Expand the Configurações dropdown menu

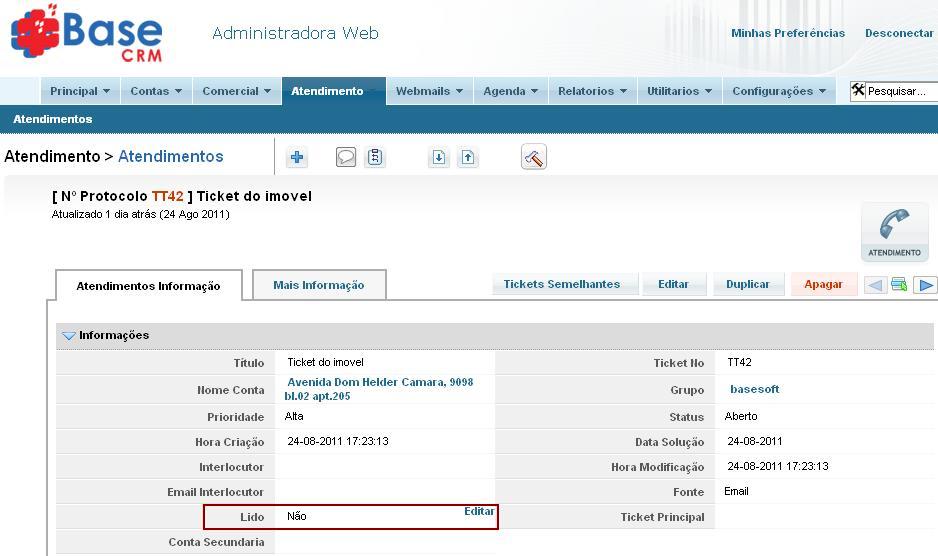pyautogui.click(x=779, y=91)
